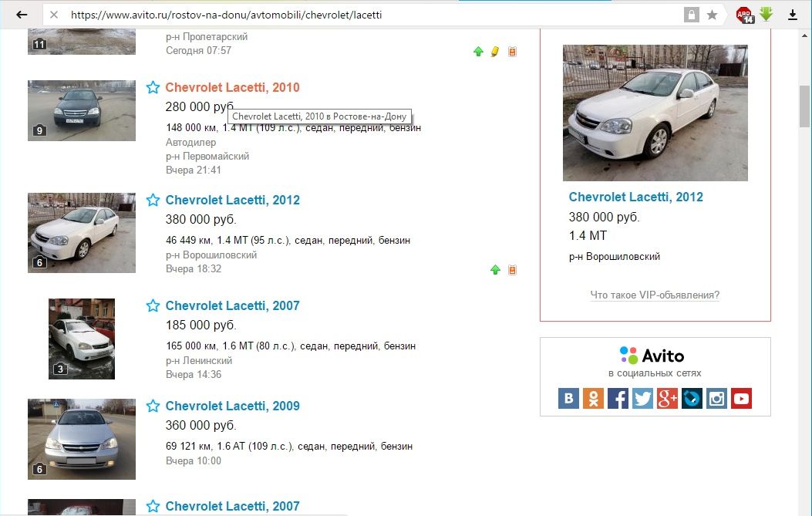Open Avito's Twitter page icon

coord(642,399)
